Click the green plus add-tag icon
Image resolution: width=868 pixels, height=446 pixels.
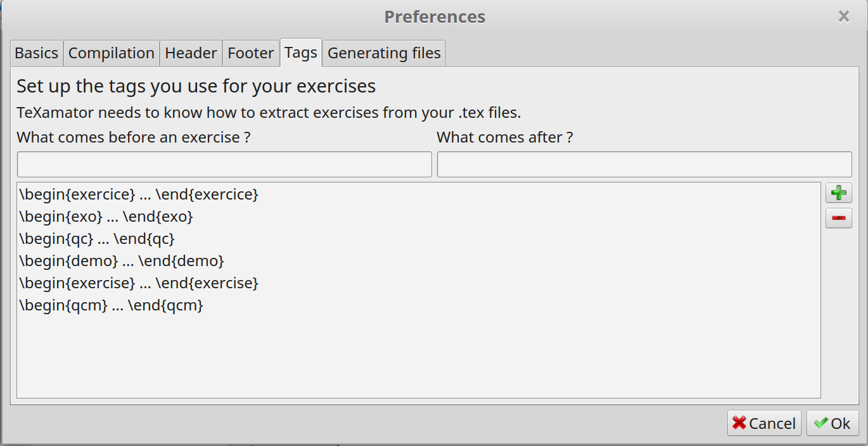tap(838, 193)
